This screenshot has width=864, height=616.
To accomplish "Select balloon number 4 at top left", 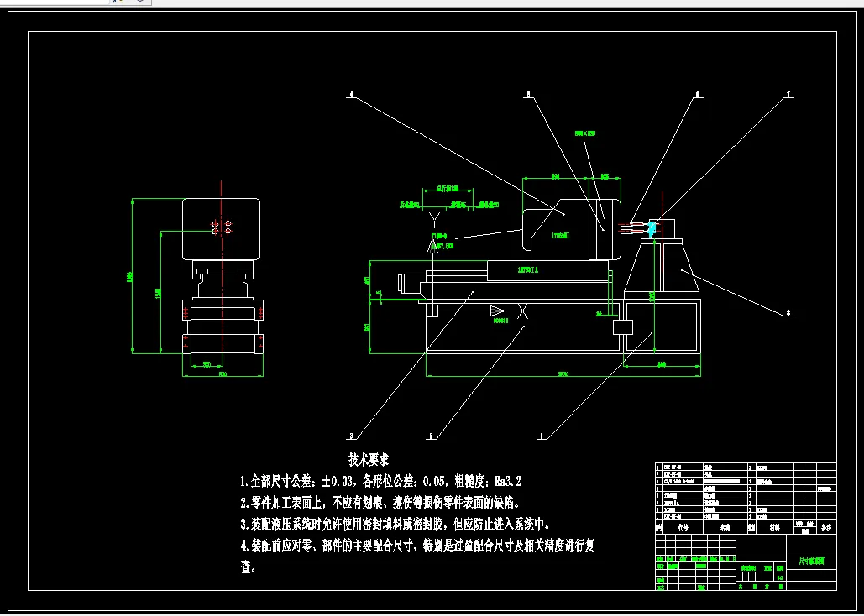I will pos(350,95).
